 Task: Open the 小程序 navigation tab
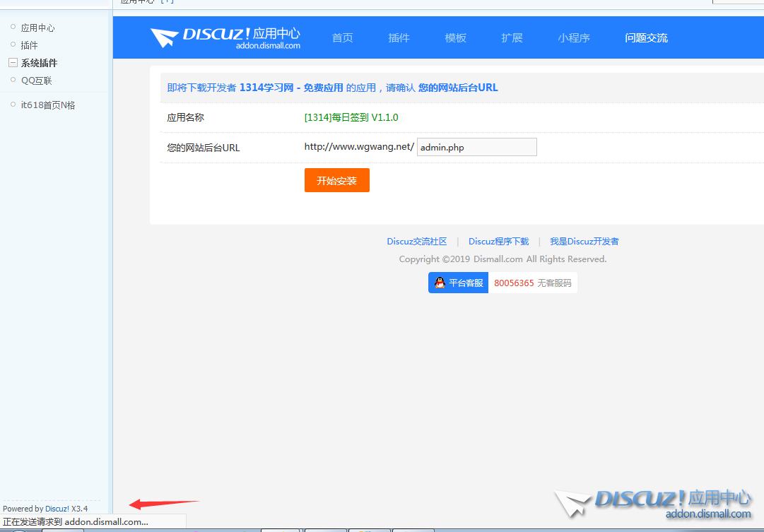tap(573, 38)
